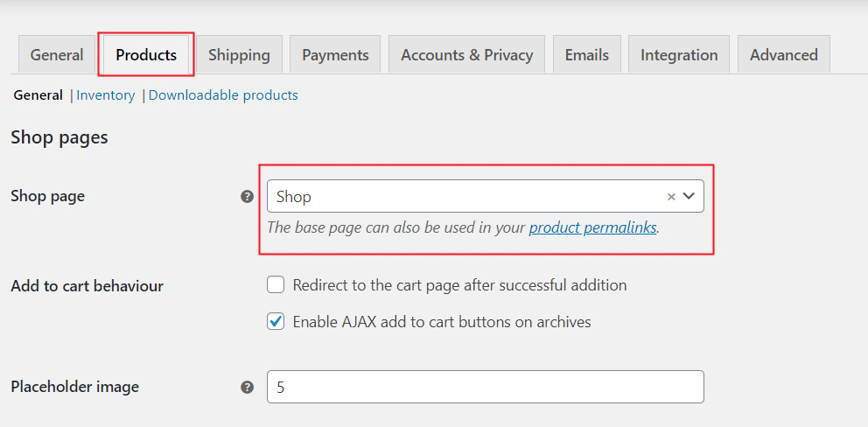This screenshot has height=427, width=868.
Task: Select the Products tab
Action: (x=146, y=55)
